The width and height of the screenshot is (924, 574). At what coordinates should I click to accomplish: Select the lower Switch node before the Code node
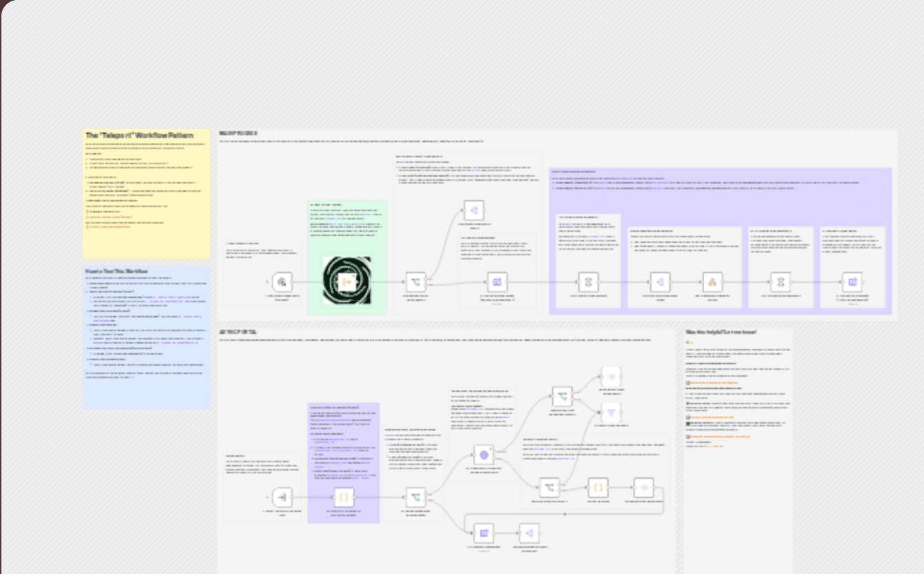549,487
